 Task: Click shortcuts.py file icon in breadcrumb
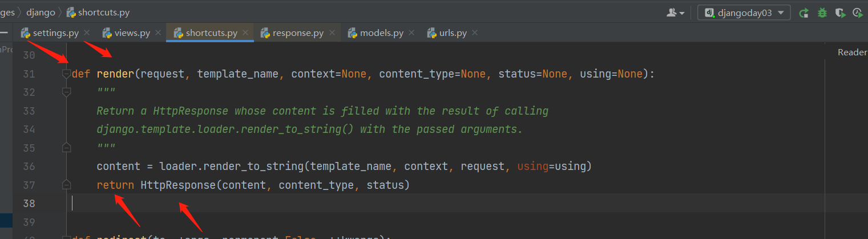point(71,12)
